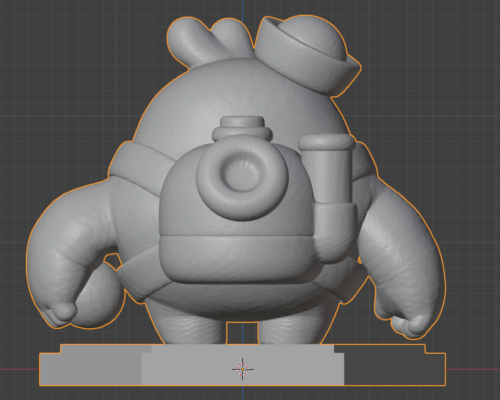This screenshot has height=400, width=500.
Task: Select the clenched fist on the right arm
Action: pos(411,326)
